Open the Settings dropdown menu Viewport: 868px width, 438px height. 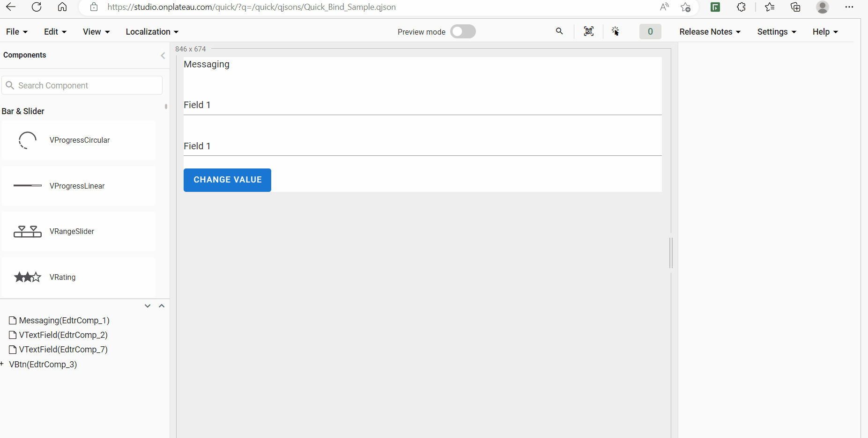776,32
